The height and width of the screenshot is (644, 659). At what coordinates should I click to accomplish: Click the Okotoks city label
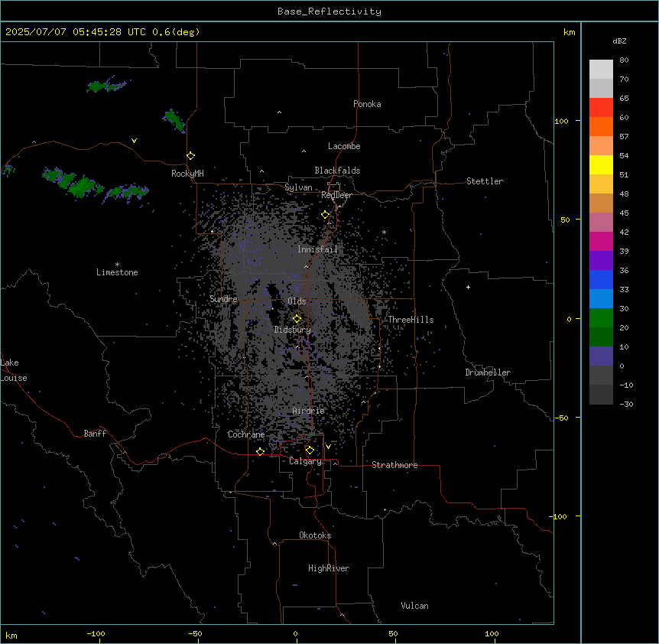[315, 535]
